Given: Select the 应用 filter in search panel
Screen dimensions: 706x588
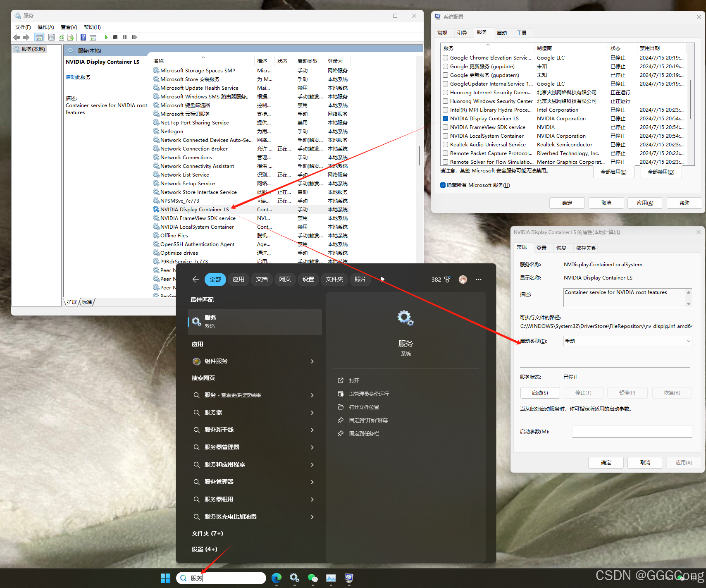Looking at the screenshot, I should 239,280.
